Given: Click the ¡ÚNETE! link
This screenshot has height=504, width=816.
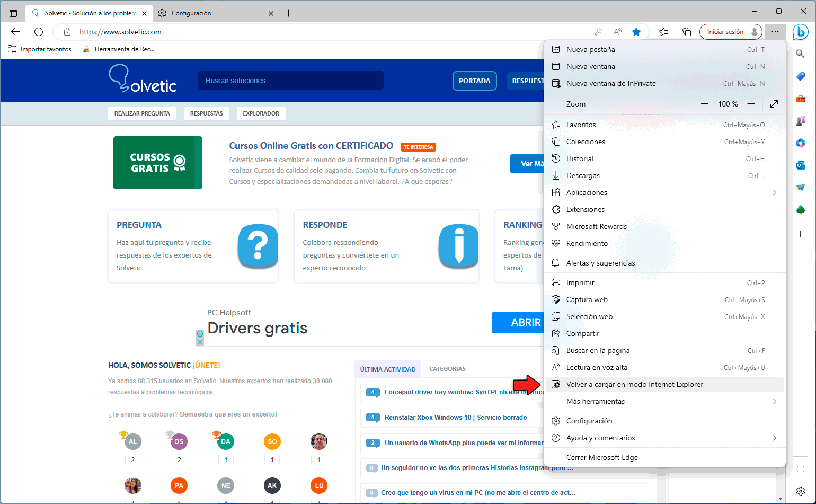Looking at the screenshot, I should point(206,365).
